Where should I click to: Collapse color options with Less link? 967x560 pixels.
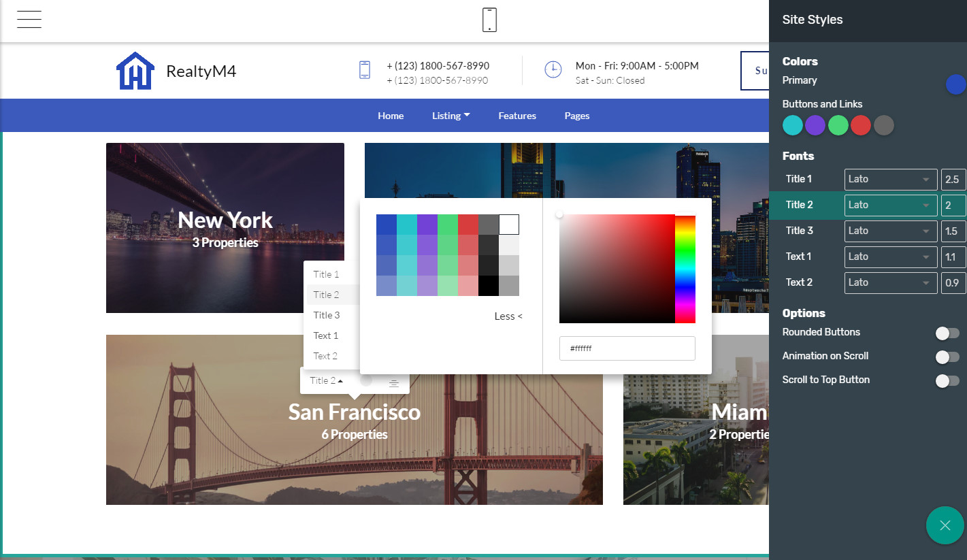tap(508, 316)
